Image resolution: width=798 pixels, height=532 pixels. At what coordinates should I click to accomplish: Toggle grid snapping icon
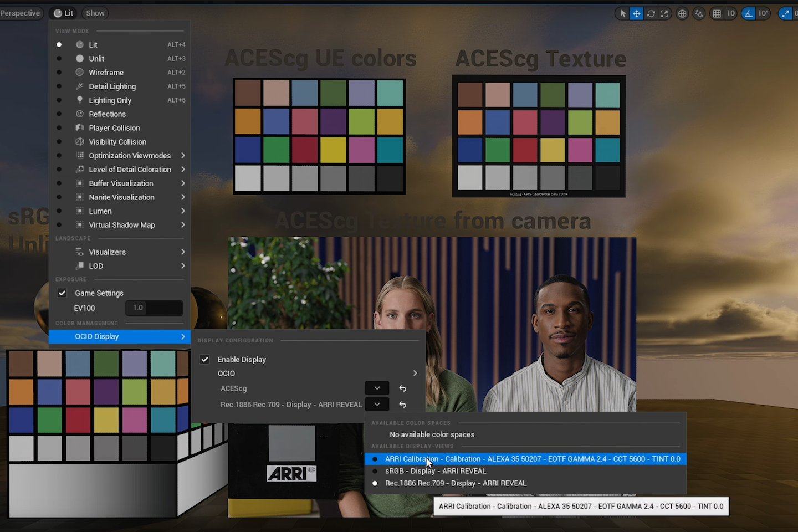(717, 13)
